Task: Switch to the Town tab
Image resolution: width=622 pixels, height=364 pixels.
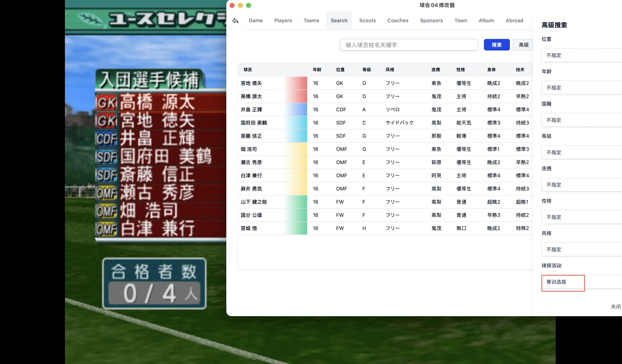Action: 461,21
